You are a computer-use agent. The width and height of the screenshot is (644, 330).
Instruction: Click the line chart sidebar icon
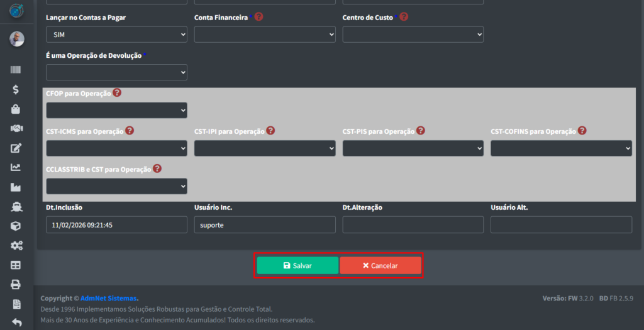coord(16,167)
